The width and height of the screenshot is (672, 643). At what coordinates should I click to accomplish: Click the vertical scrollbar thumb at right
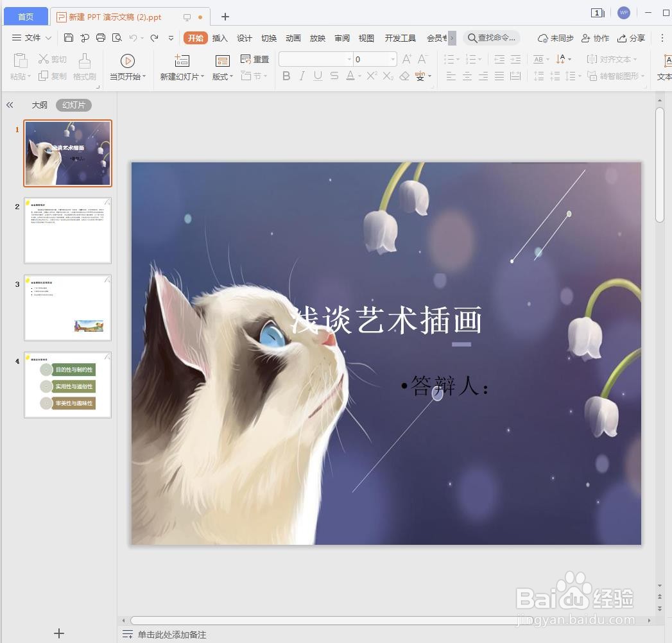660,165
